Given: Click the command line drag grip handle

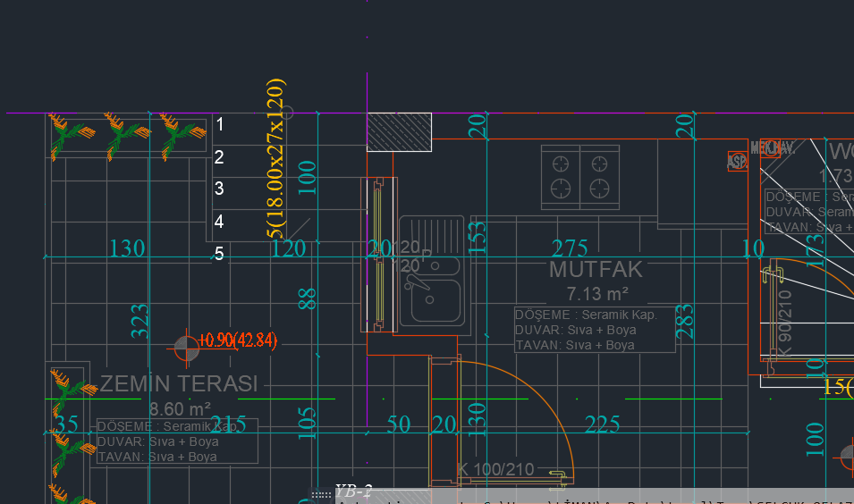Looking at the screenshot, I should pos(321,495).
